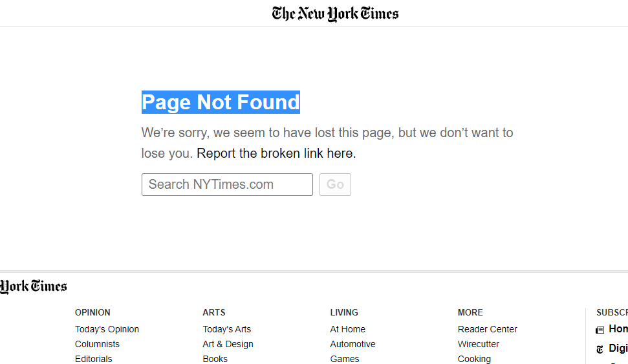The height and width of the screenshot is (364, 628).
Task: Click the Home Delivery newspaper icon
Action: 600,330
